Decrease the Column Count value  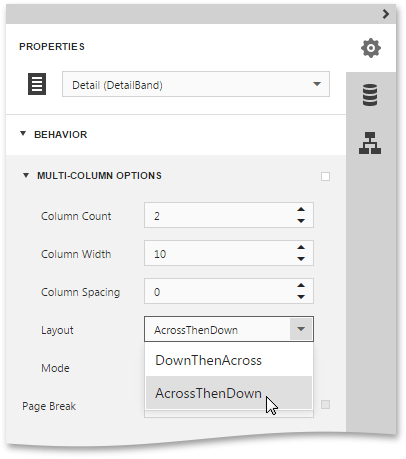tap(301, 221)
